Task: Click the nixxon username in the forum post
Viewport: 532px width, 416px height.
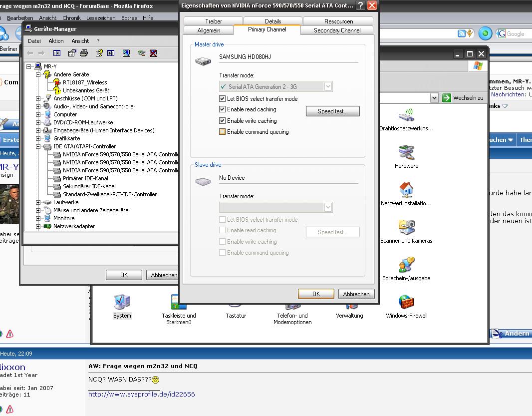Action: pos(12,367)
